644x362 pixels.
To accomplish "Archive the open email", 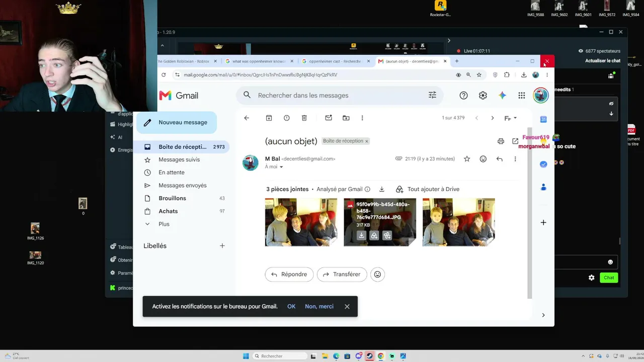I will (269, 118).
